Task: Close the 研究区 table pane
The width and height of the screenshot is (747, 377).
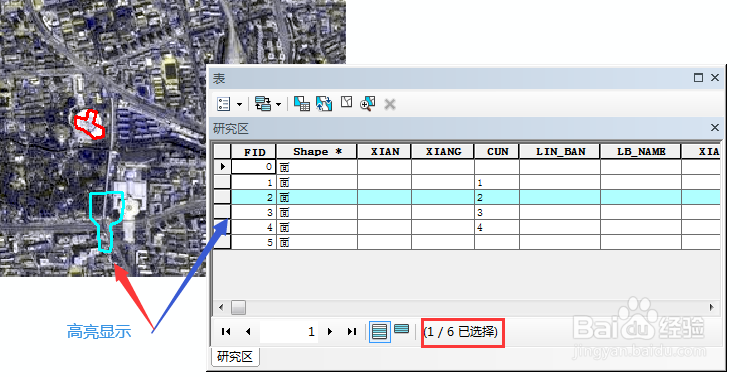Action: point(715,127)
